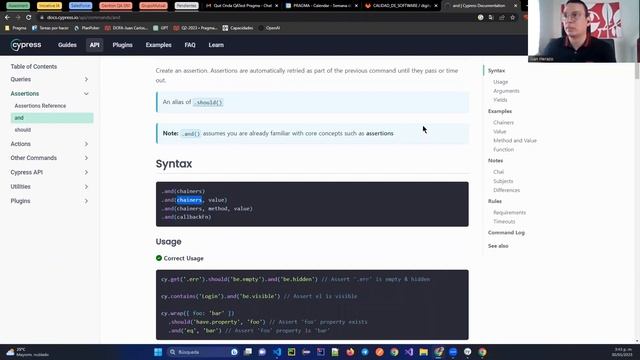Open the share icon in the address bar
Viewport: 640px width, 360px height.
[x=502, y=18]
